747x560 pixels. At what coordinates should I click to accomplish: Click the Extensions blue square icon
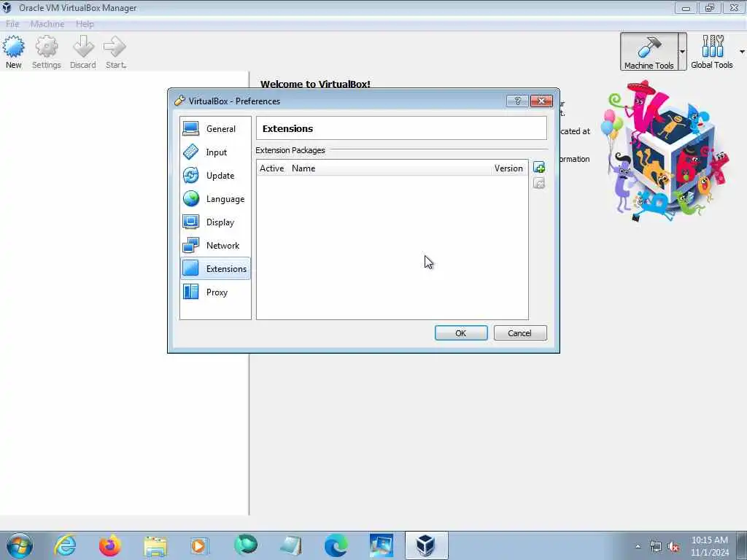pyautogui.click(x=191, y=268)
